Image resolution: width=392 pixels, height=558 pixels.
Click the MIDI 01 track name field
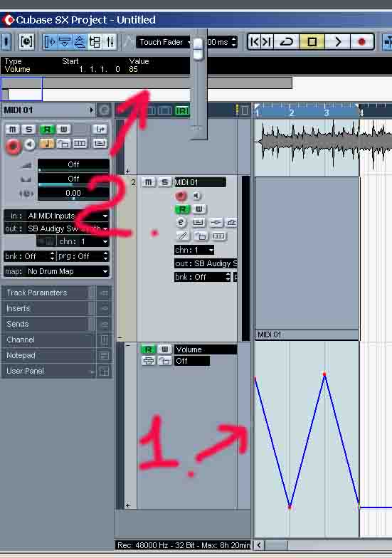pyautogui.click(x=200, y=182)
